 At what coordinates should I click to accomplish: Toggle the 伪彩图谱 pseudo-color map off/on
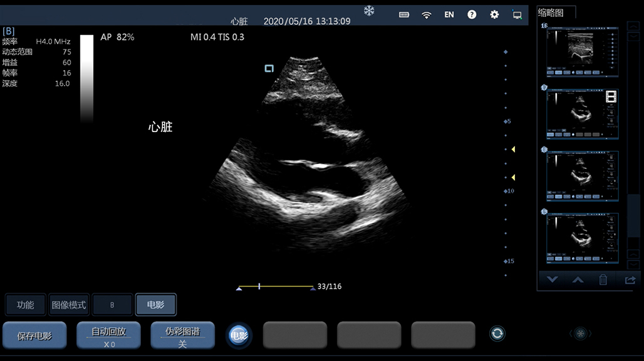point(182,335)
